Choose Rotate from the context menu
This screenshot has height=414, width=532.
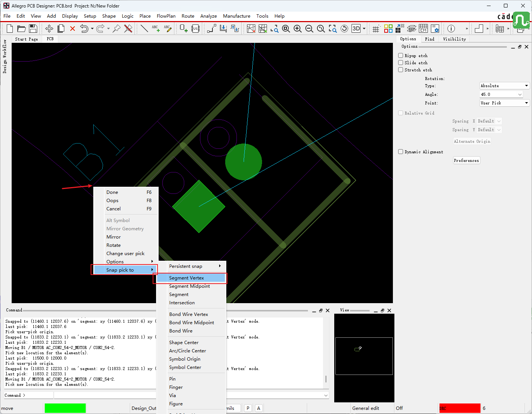126,245
